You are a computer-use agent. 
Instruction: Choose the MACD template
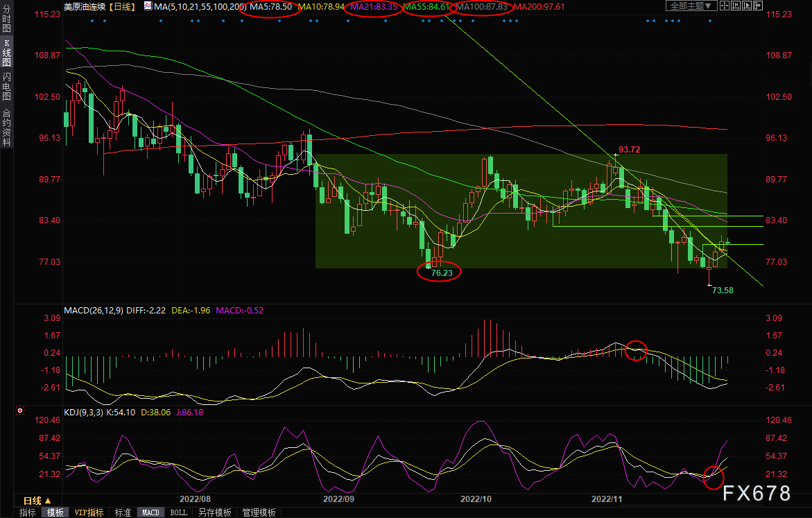[150, 512]
